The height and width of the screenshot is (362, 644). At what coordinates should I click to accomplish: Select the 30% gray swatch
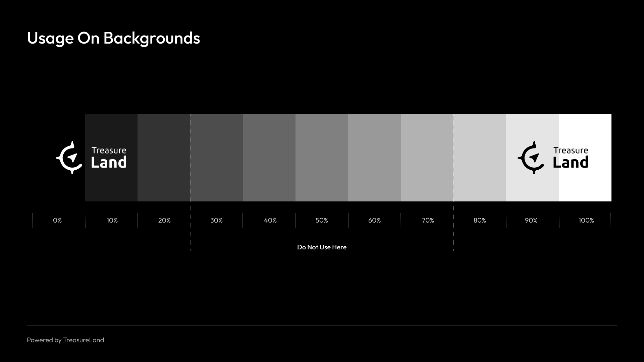coord(216,158)
